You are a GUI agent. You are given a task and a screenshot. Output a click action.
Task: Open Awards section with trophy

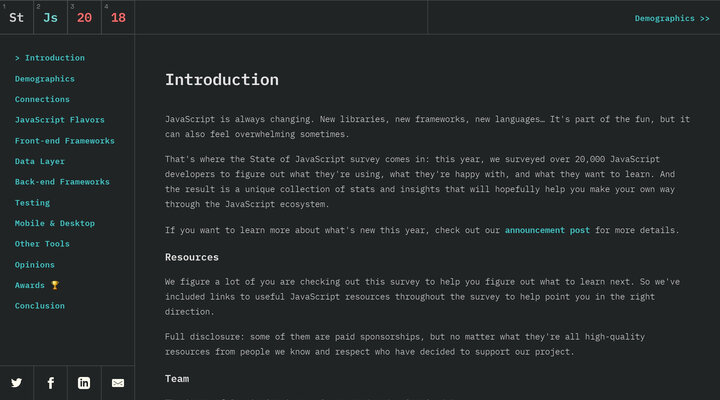click(37, 285)
